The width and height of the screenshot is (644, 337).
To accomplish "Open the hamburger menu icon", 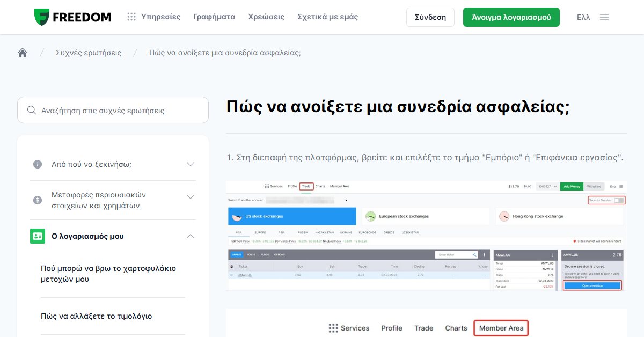I will 604,17.
